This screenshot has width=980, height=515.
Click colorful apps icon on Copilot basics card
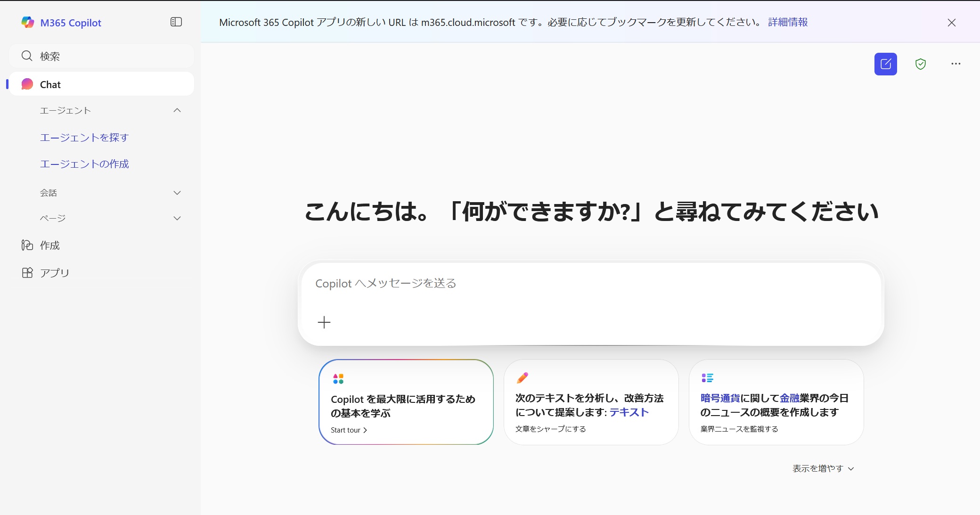click(x=338, y=379)
